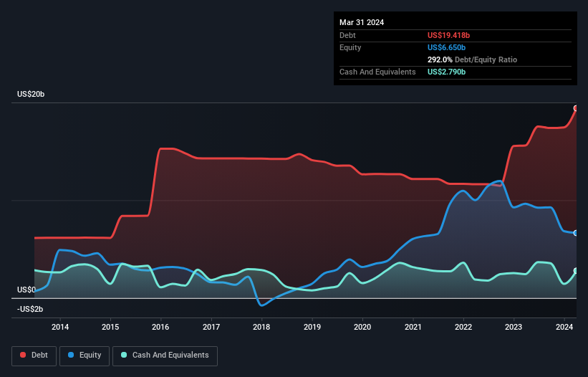The image size is (588, 377).
Task: Click the US$6.650b equity value
Action: point(446,47)
